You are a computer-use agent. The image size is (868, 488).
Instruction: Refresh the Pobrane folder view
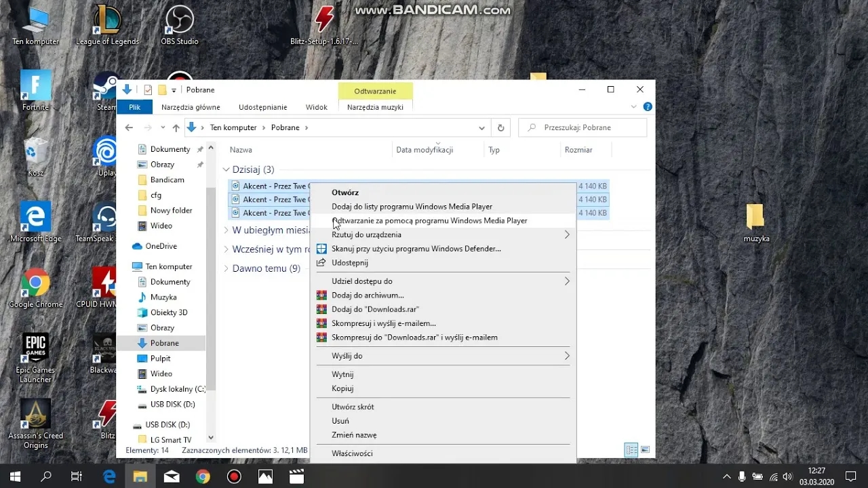click(x=500, y=127)
